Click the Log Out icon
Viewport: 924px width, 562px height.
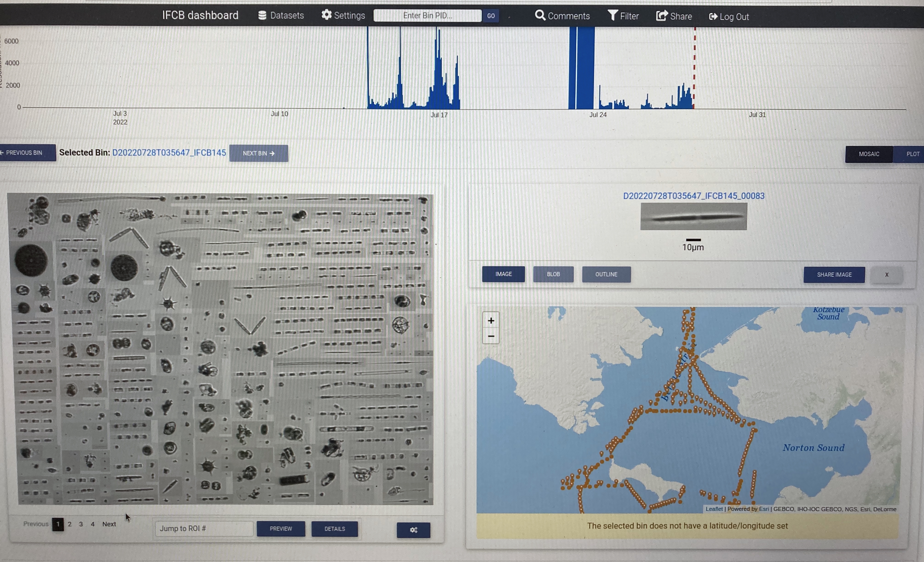click(x=712, y=17)
